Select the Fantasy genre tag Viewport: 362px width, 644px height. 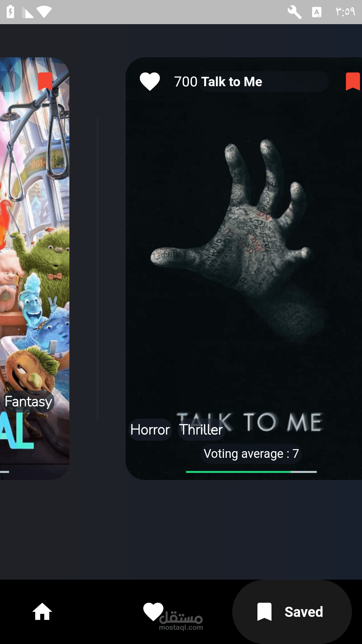click(x=28, y=401)
